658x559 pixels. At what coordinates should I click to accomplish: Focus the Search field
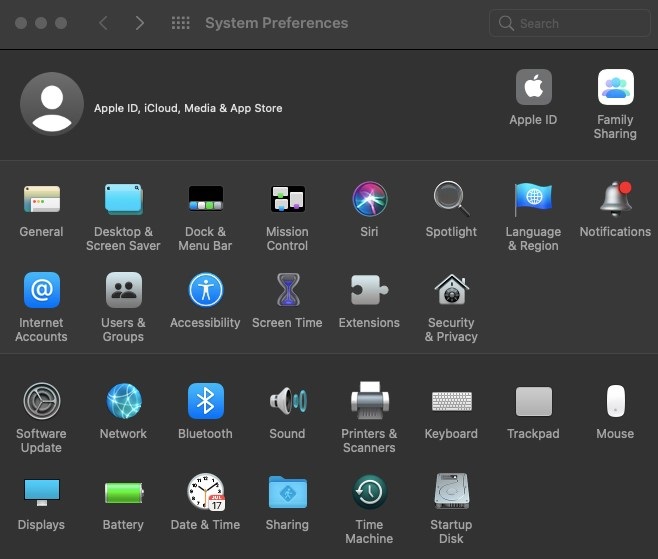coord(569,23)
